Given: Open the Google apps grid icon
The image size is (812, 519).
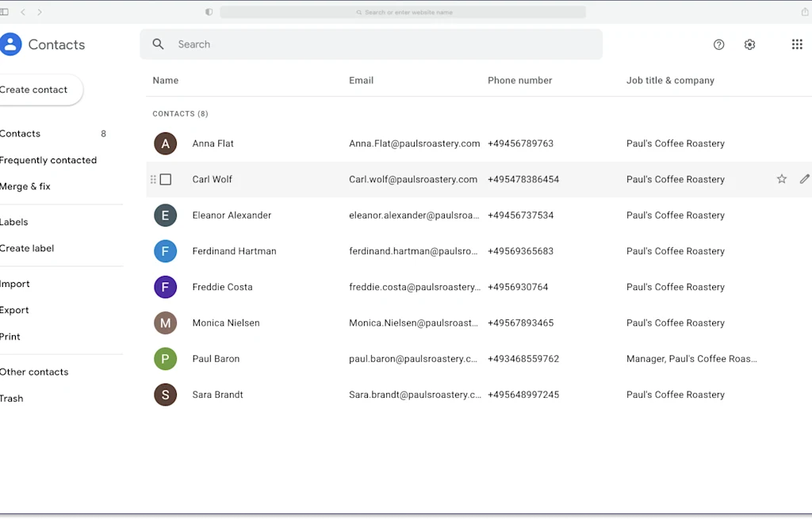Looking at the screenshot, I should (797, 44).
